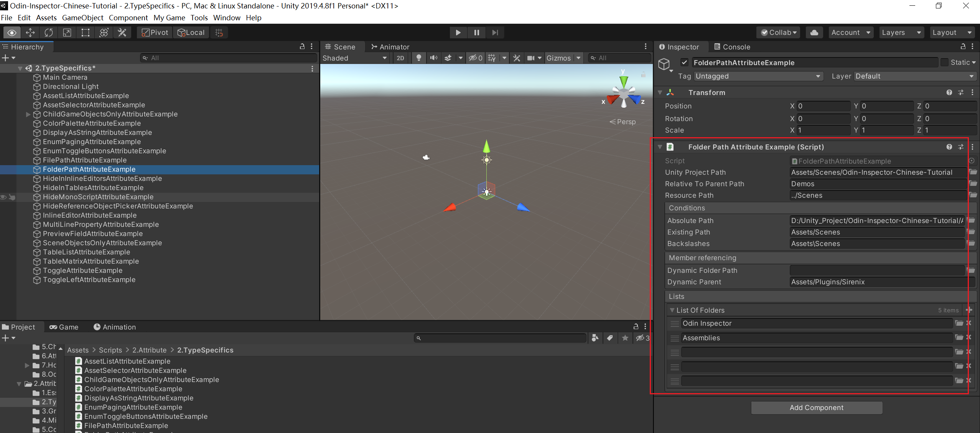Remove Odin Inspector list item
Screen dimensions: 980x433
pyautogui.click(x=968, y=323)
